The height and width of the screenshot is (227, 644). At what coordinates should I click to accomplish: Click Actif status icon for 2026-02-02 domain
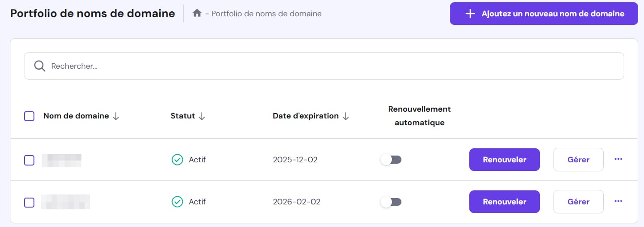[177, 202]
